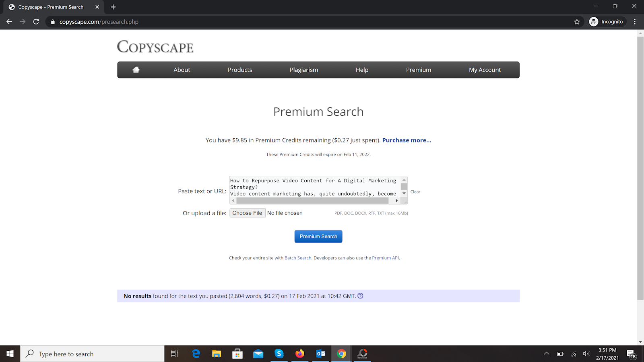Open File Explorer from the taskbar
This screenshot has width=644, height=362.
(x=217, y=354)
